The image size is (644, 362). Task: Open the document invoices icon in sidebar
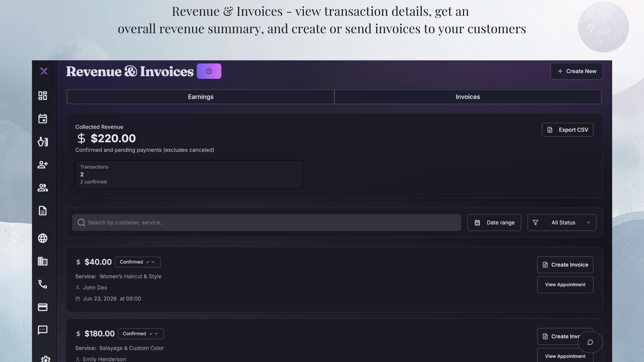click(43, 210)
